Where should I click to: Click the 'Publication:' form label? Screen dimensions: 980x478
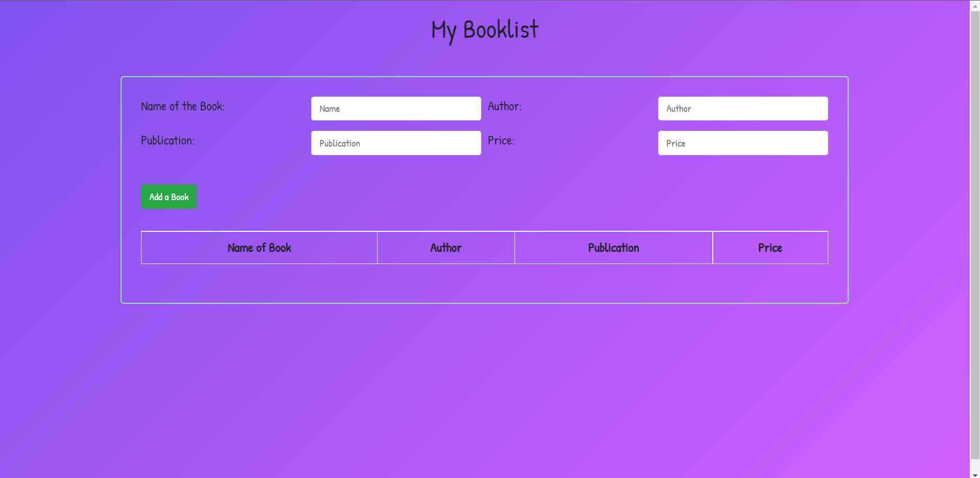pyautogui.click(x=168, y=140)
